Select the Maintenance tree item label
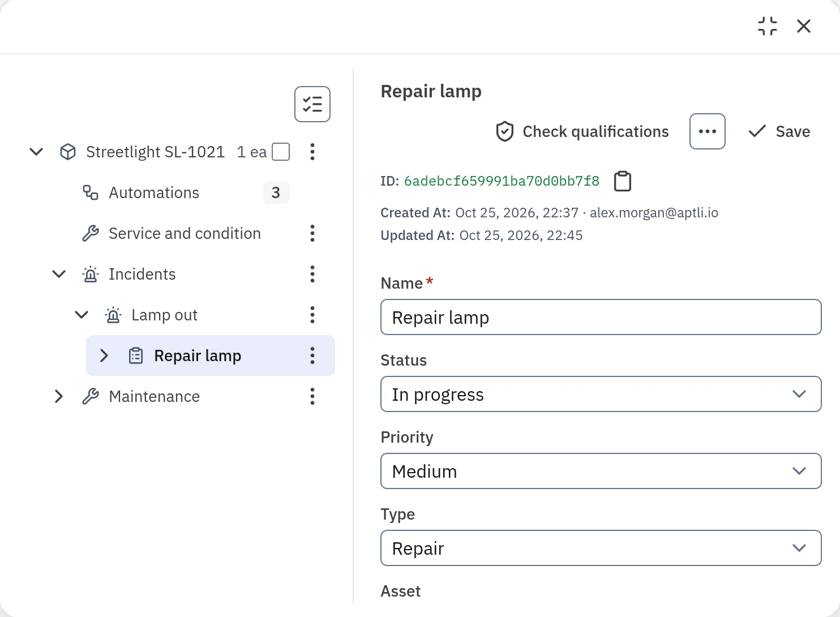 [154, 396]
